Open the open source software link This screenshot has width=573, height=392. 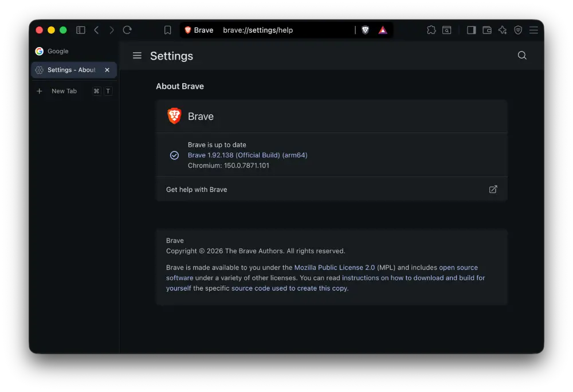point(322,273)
